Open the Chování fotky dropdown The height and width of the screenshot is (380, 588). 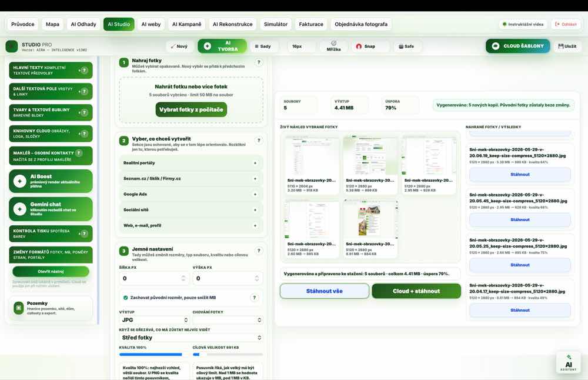tap(228, 320)
